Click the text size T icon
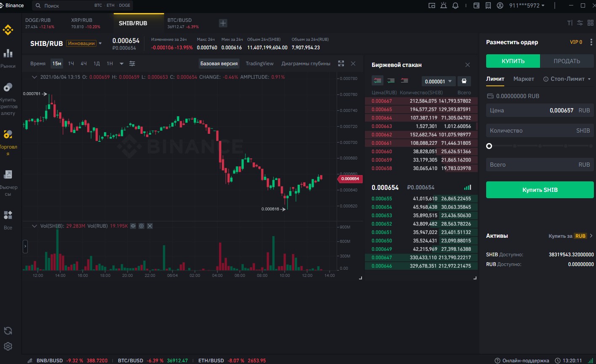 (x=569, y=23)
